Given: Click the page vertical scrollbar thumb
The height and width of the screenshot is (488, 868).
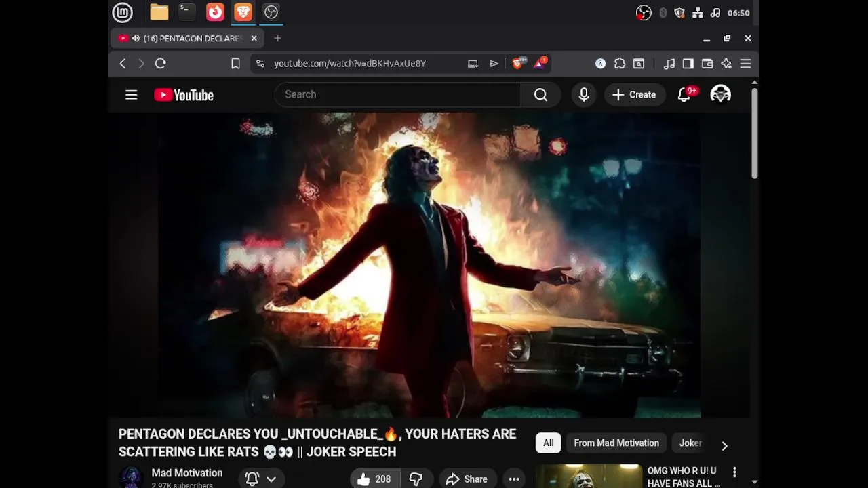Looking at the screenshot, I should coord(754,134).
